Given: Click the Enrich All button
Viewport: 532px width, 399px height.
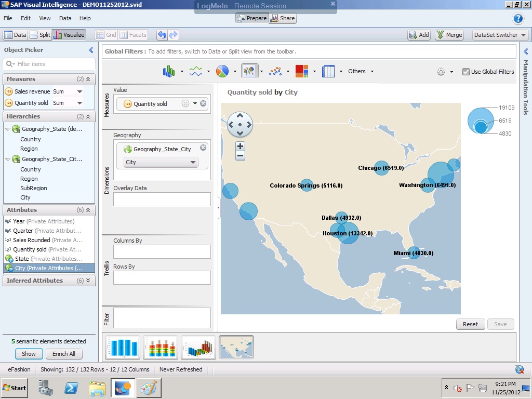Looking at the screenshot, I should coord(64,354).
